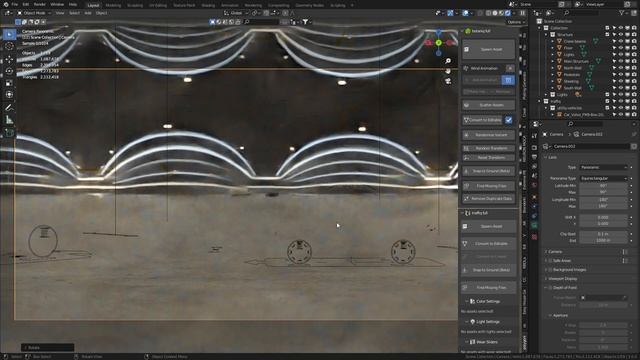Toggle the Safe Areas checkbox
The width and height of the screenshot is (640, 360).
pyautogui.click(x=550, y=260)
